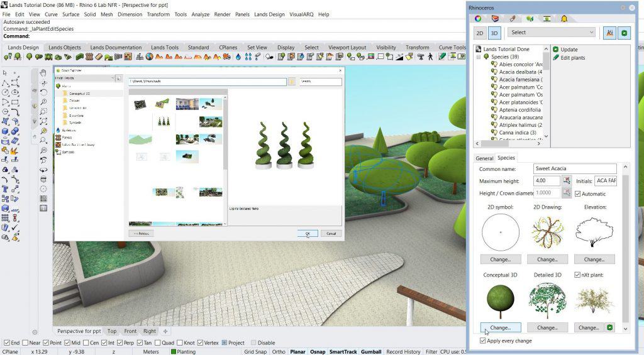Select the Pan hand tool in side toolbar
Image resolution: width=644 pixels, height=355 pixels.
(43, 73)
